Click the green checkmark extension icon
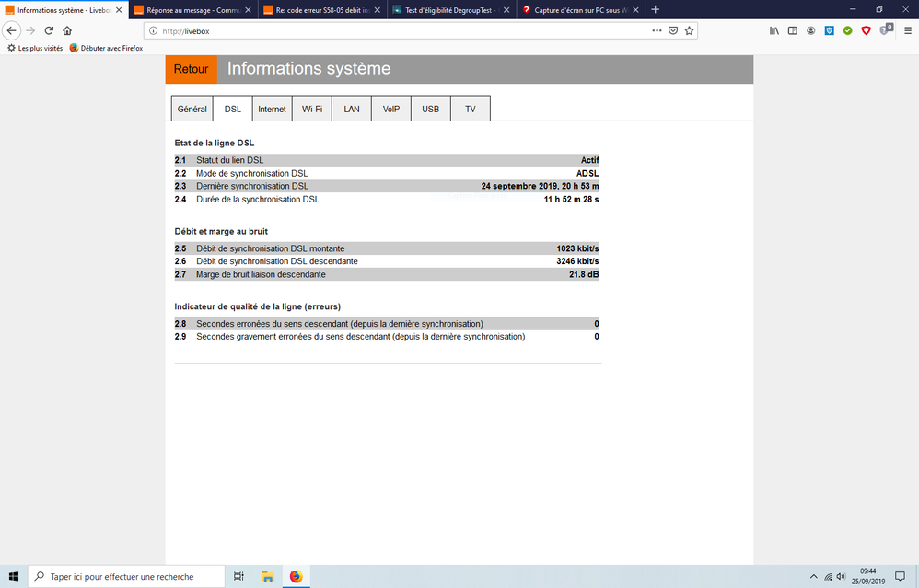Viewport: 919px width, 588px height. [847, 30]
